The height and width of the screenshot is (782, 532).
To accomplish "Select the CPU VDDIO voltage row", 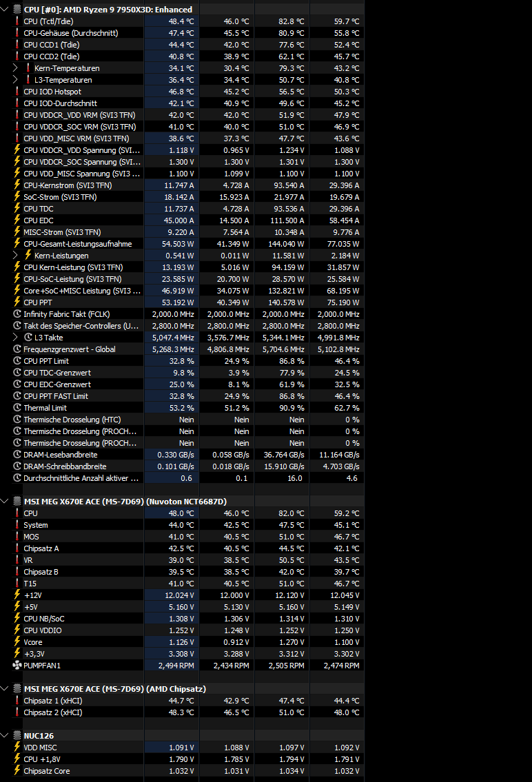I will click(187, 630).
